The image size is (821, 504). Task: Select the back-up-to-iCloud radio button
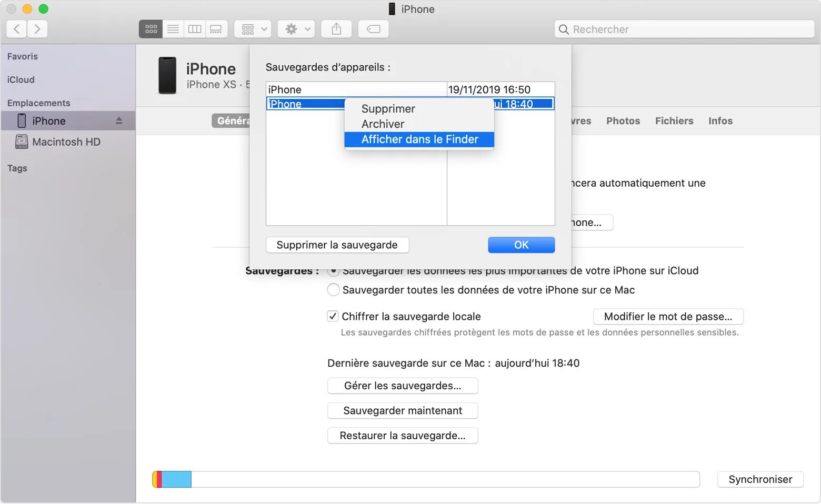point(334,272)
